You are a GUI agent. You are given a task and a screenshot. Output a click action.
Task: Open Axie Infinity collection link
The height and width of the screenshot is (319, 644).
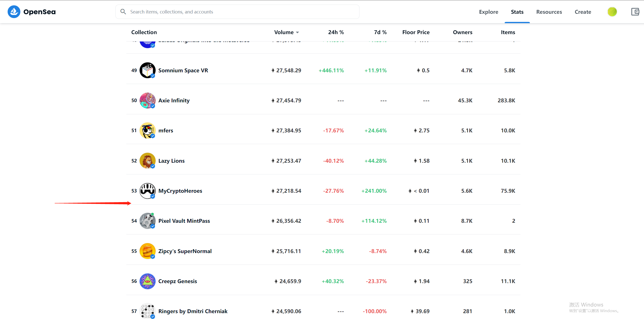pyautogui.click(x=174, y=100)
